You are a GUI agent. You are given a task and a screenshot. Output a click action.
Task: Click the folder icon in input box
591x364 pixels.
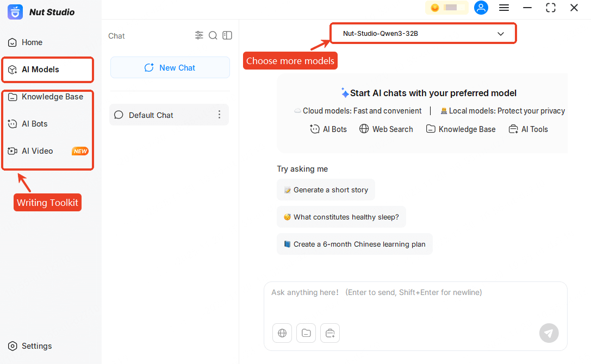click(x=306, y=333)
